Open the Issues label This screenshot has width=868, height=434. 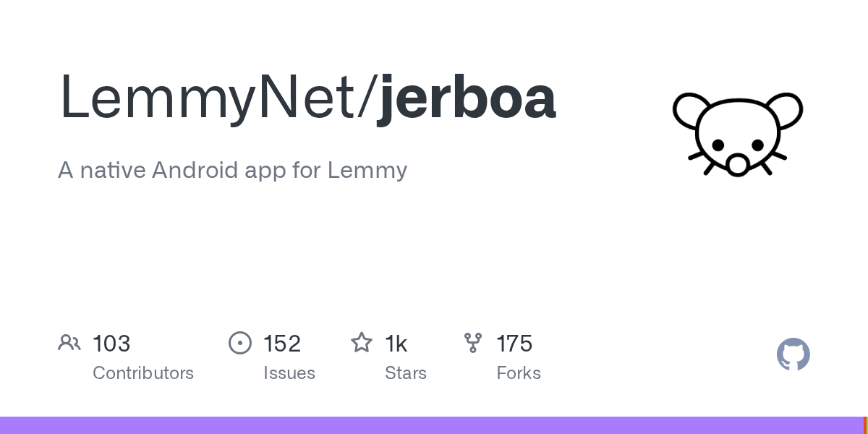point(289,373)
